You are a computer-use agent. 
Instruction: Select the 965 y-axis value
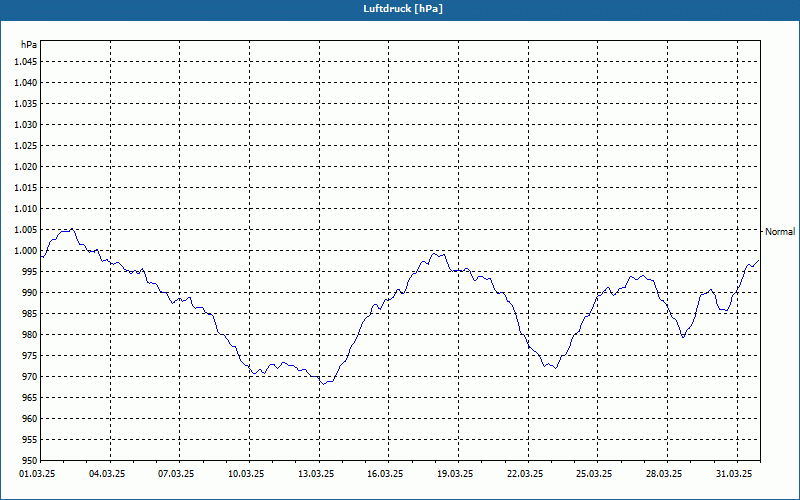[30, 397]
